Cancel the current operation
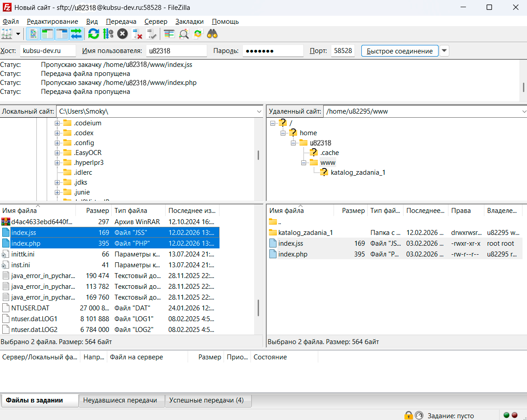The image size is (527, 420). 123,34
